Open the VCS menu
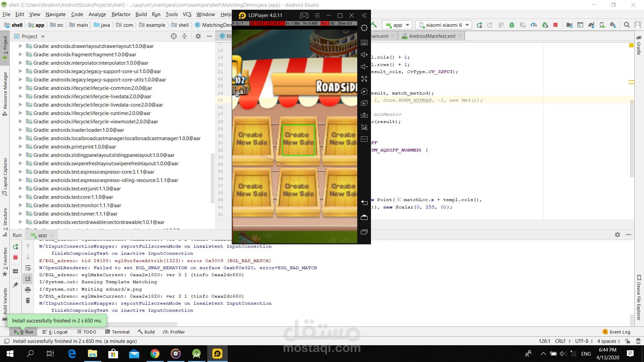This screenshot has width=644, height=362. [187, 14]
